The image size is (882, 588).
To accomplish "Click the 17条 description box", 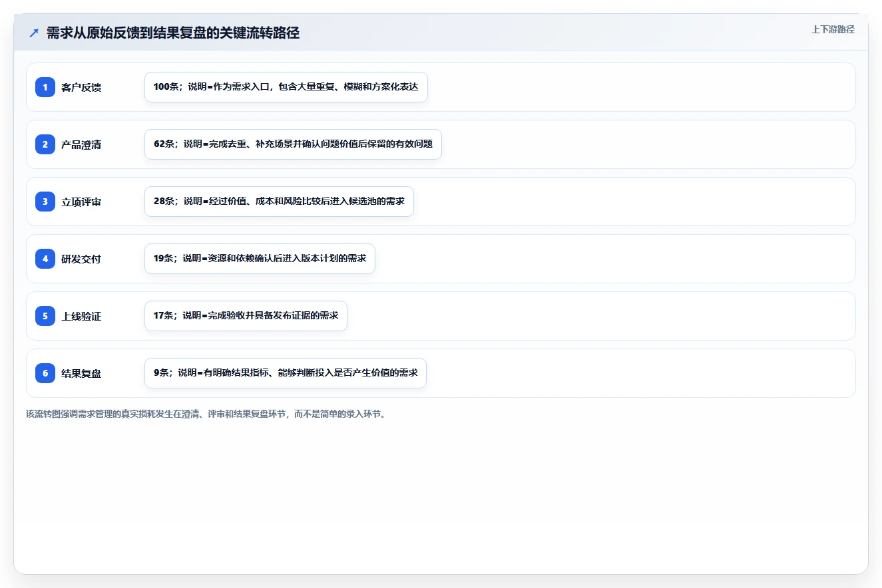I will point(246,316).
